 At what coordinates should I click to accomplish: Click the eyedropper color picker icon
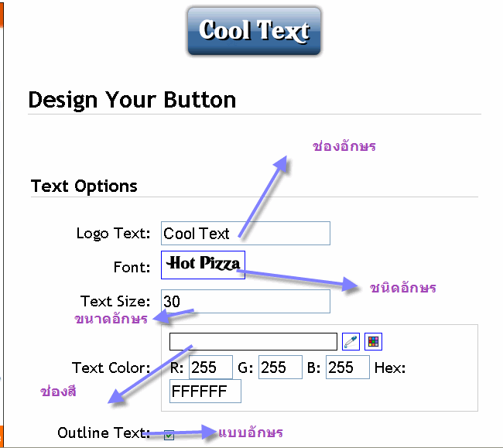coord(351,341)
